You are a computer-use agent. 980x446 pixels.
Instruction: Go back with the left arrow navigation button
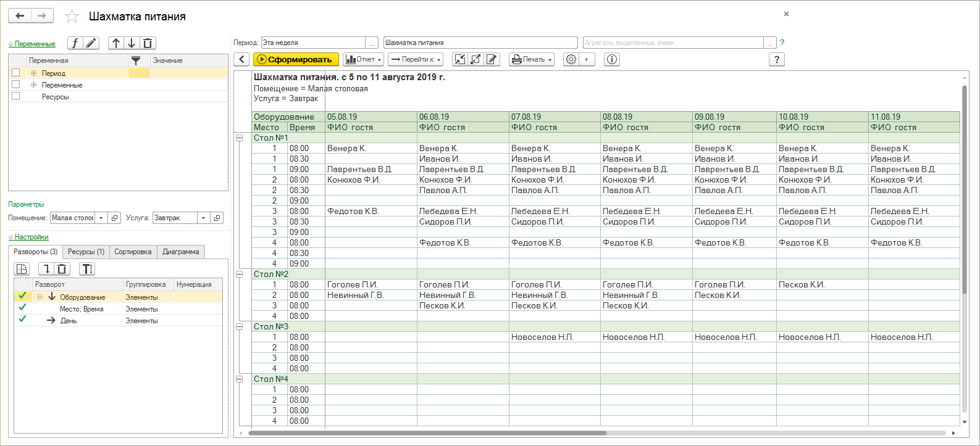[20, 15]
